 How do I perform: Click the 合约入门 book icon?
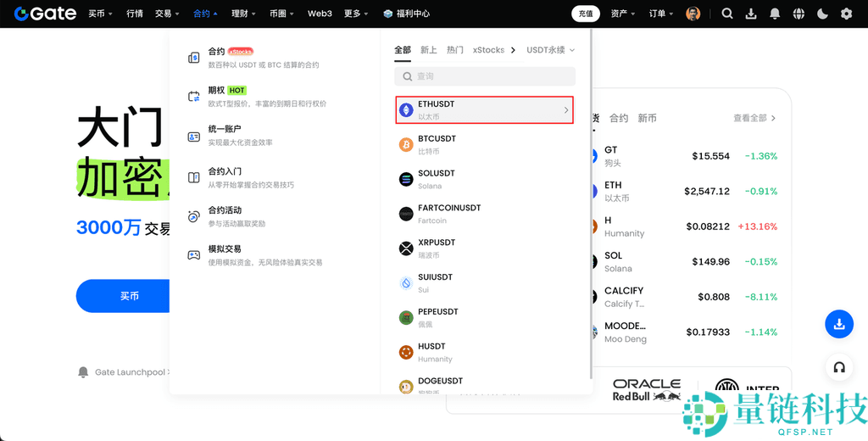click(x=194, y=178)
